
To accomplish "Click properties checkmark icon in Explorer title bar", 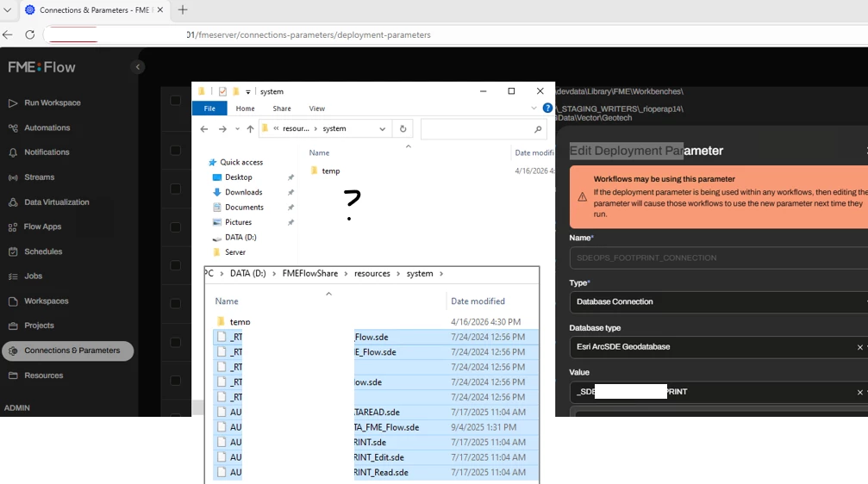I will point(222,92).
